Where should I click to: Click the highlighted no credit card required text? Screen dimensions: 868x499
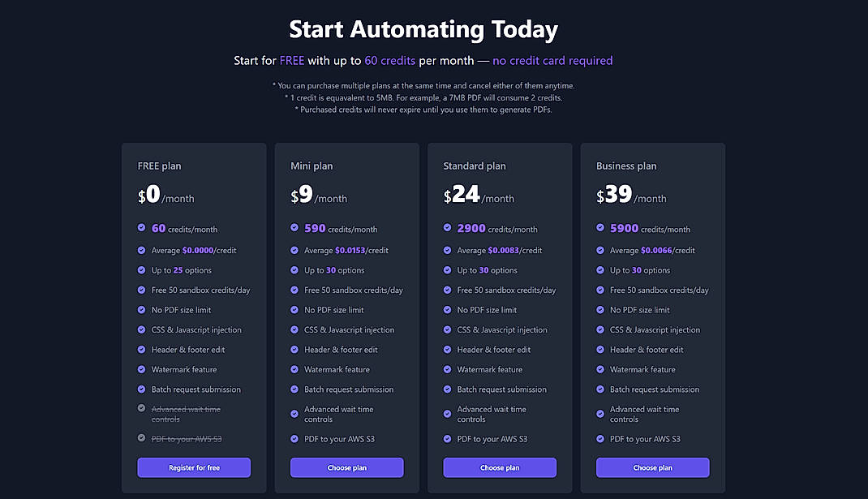click(x=552, y=60)
